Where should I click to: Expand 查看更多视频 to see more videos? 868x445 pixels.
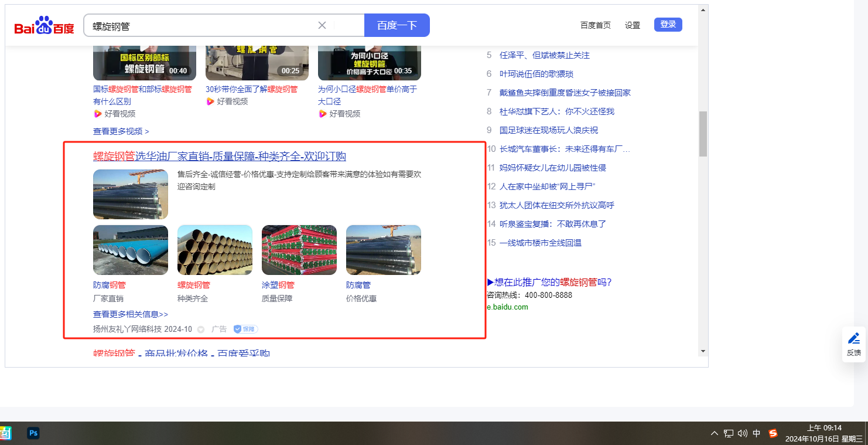tap(121, 131)
